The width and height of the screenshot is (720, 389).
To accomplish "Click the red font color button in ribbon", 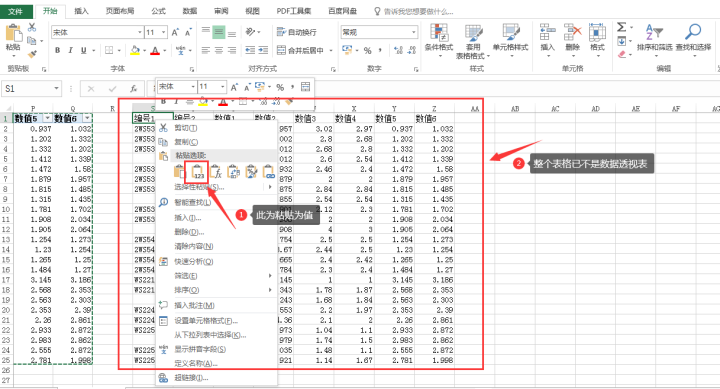I will 155,51.
